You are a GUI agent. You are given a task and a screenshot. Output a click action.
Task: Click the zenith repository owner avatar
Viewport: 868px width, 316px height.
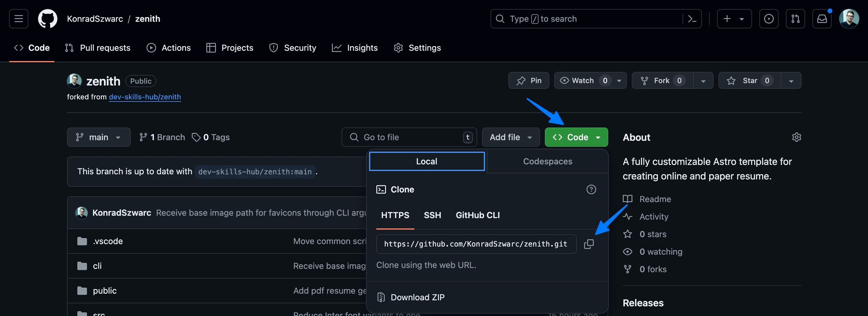(74, 81)
